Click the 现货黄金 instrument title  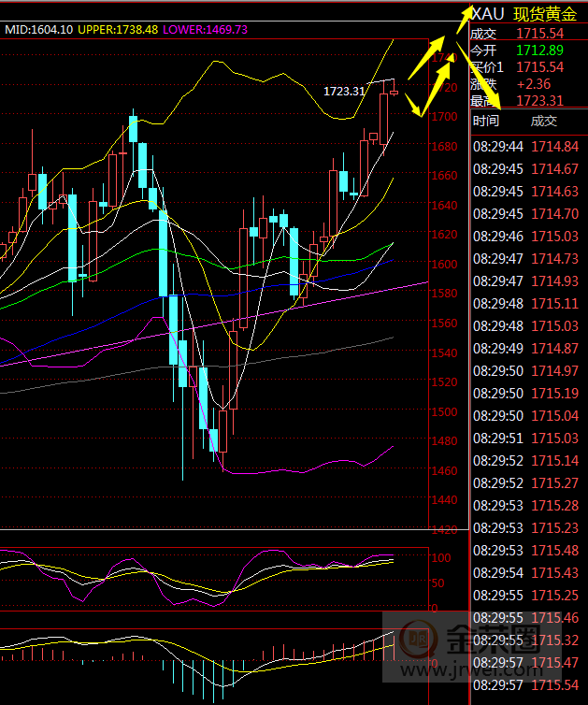tap(544, 13)
